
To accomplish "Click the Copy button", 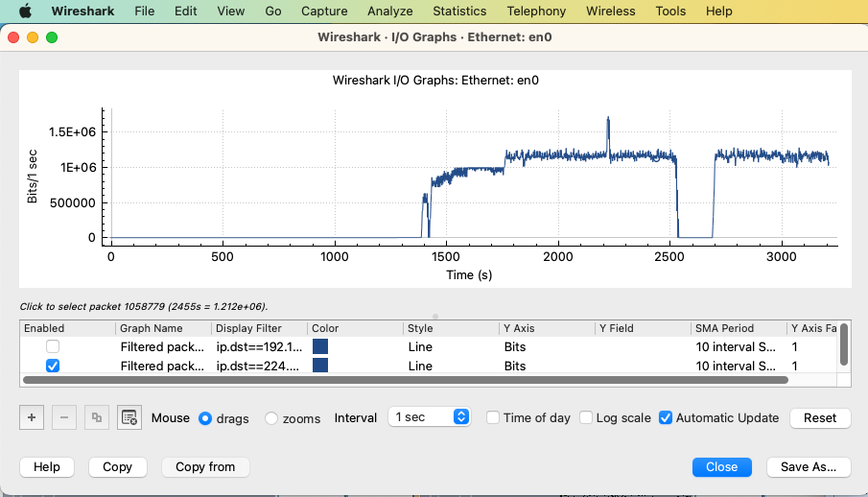I will pyautogui.click(x=117, y=467).
